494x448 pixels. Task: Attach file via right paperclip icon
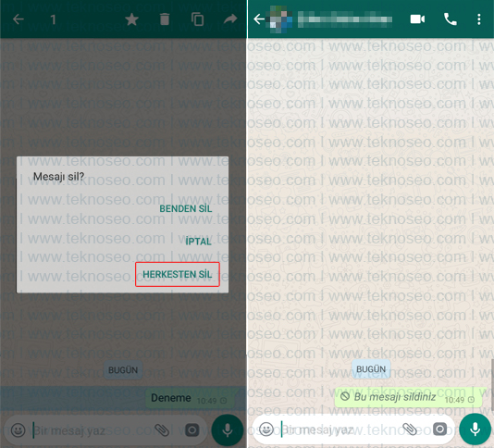[410, 429]
